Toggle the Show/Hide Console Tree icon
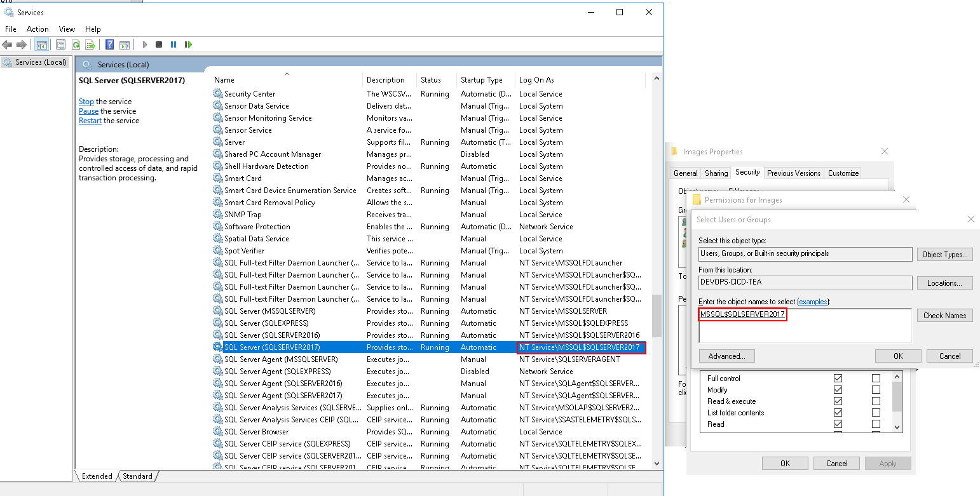This screenshot has height=496, width=980. point(41,44)
